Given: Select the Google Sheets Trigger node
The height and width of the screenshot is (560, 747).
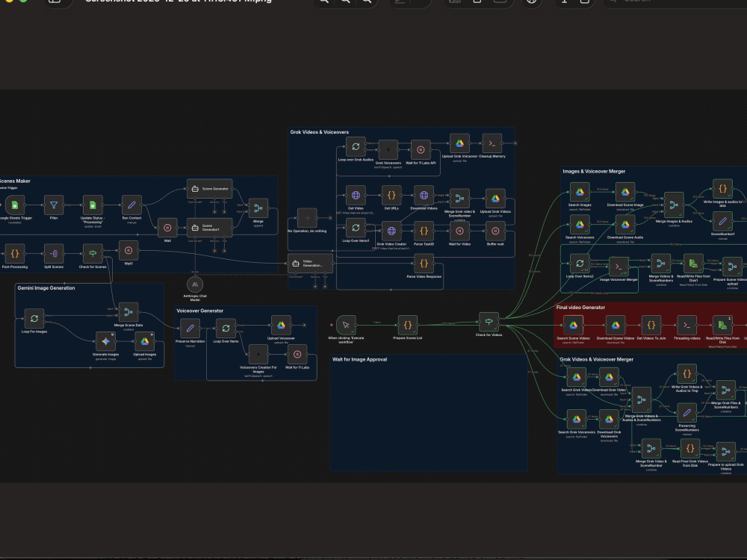Looking at the screenshot, I should [15, 205].
